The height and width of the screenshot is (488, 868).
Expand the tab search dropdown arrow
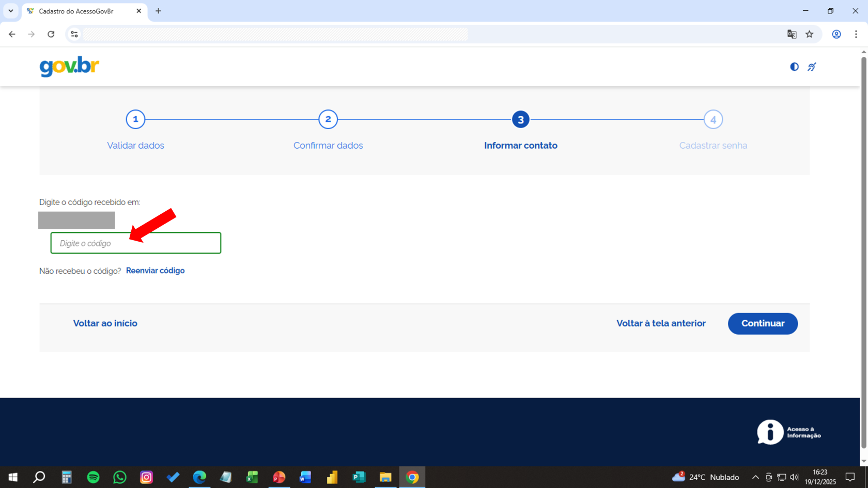(x=11, y=11)
